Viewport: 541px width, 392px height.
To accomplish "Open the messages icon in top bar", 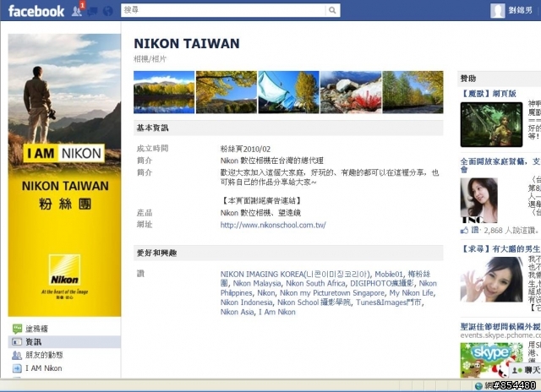I will [x=92, y=11].
